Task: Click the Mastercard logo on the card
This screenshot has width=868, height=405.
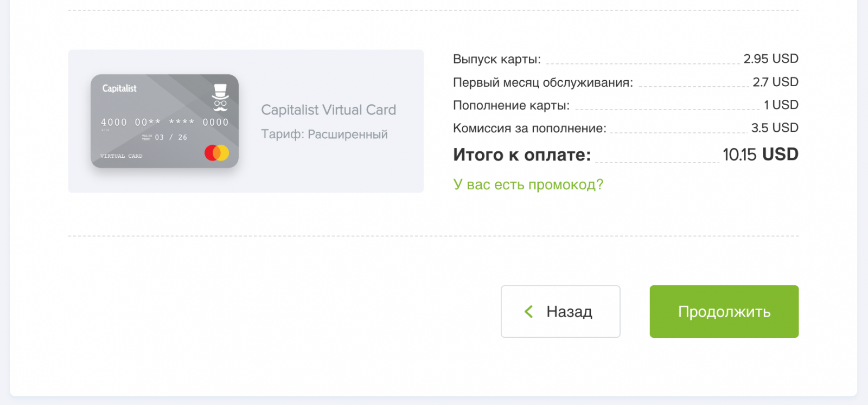Action: 216,153
